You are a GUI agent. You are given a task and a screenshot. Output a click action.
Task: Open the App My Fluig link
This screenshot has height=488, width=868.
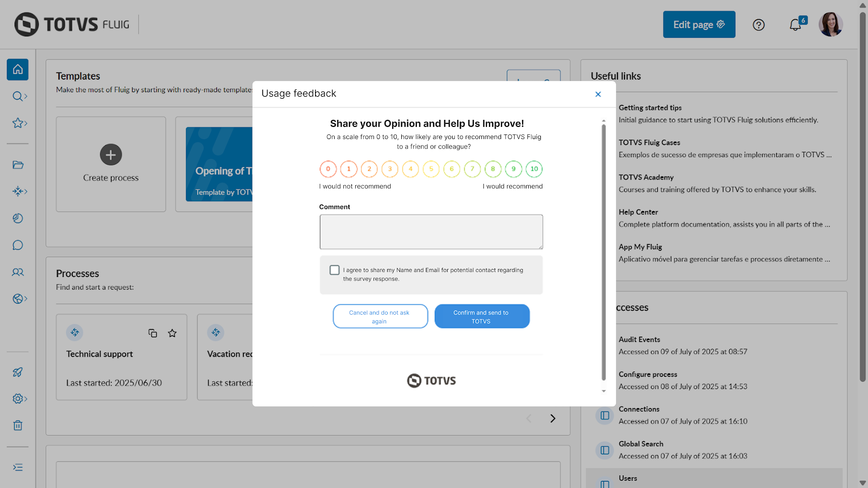[640, 247]
